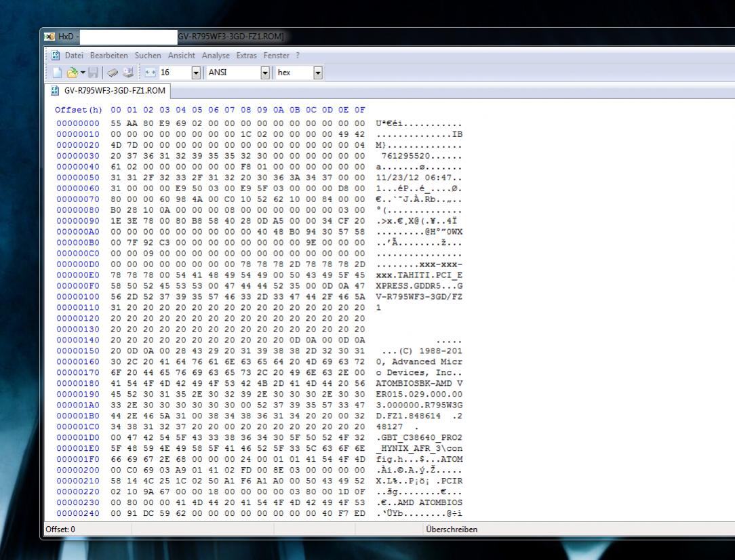
Task: Click ASCII text 'xxx.TAHITI.PCI_E'
Action: pyautogui.click(x=419, y=275)
